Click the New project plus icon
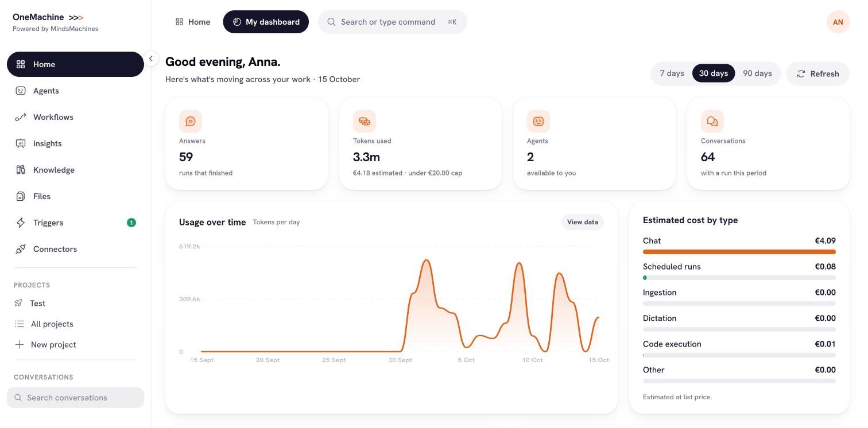 coord(19,344)
